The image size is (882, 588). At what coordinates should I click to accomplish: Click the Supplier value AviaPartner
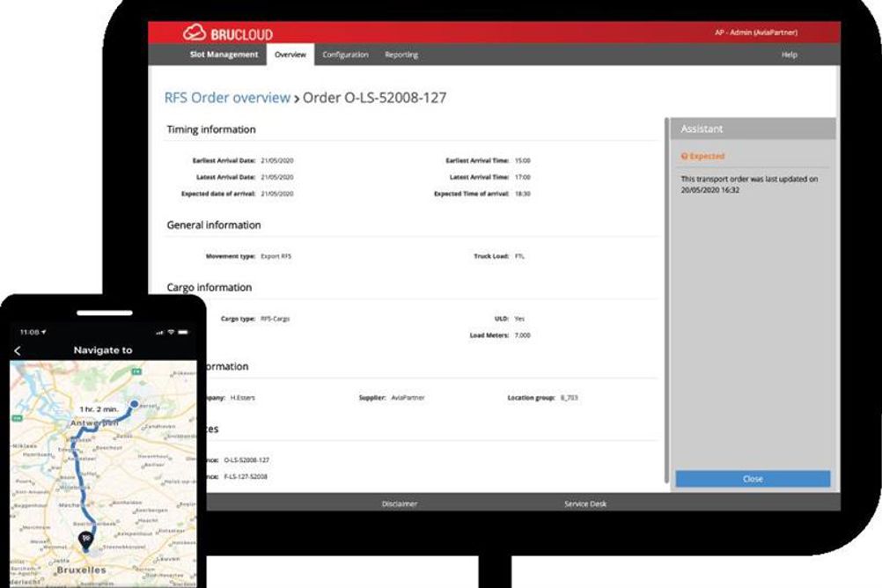pyautogui.click(x=408, y=397)
